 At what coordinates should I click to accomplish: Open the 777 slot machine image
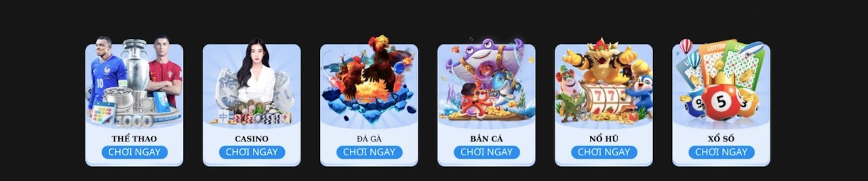pos(604,82)
